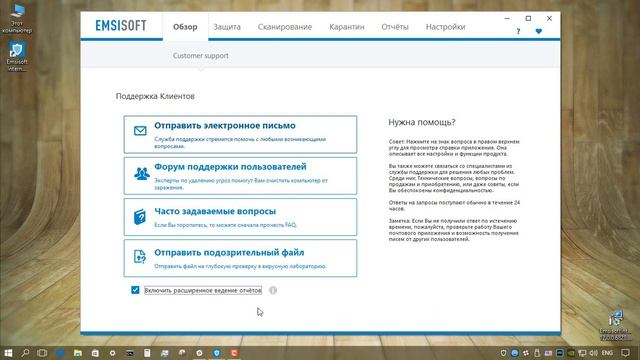
Task: Open the network tray icon
Action: point(582,353)
